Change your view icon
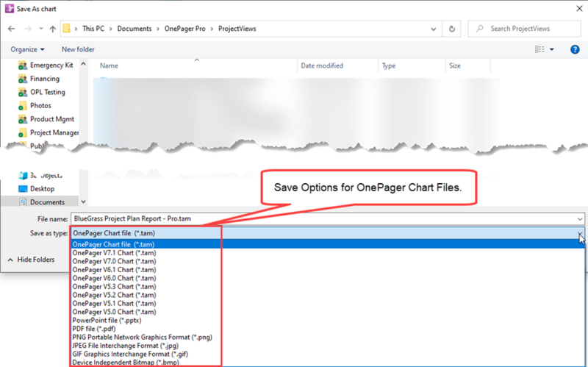The image size is (588, 367). tap(539, 49)
